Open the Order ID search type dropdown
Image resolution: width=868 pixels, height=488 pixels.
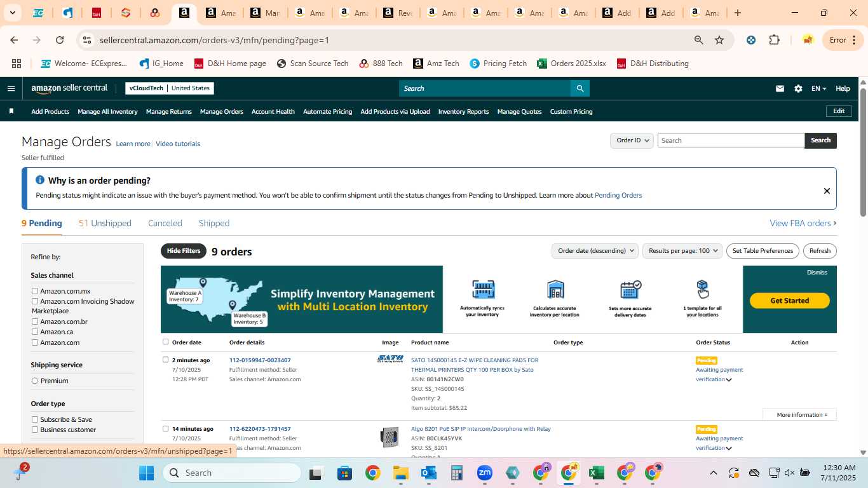click(632, 140)
